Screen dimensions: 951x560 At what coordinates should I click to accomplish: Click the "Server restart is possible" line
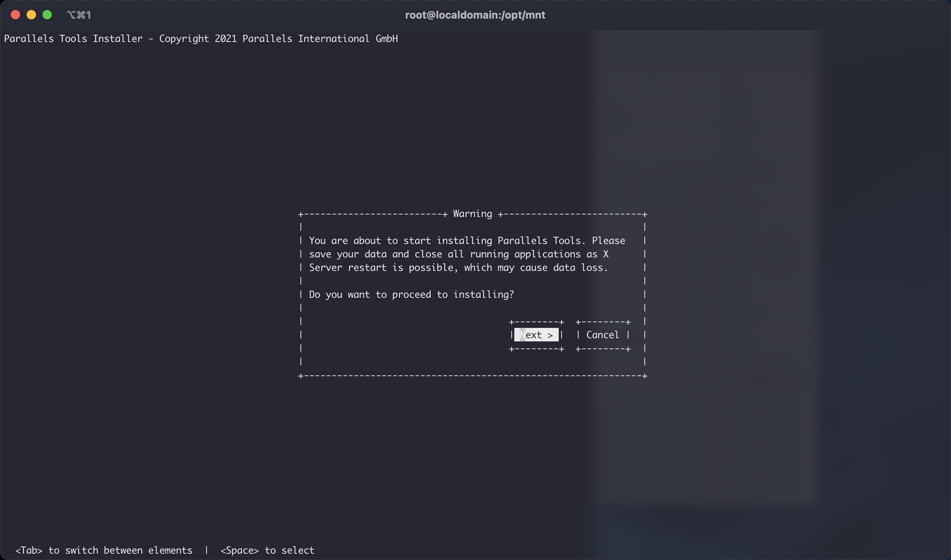[458, 268]
